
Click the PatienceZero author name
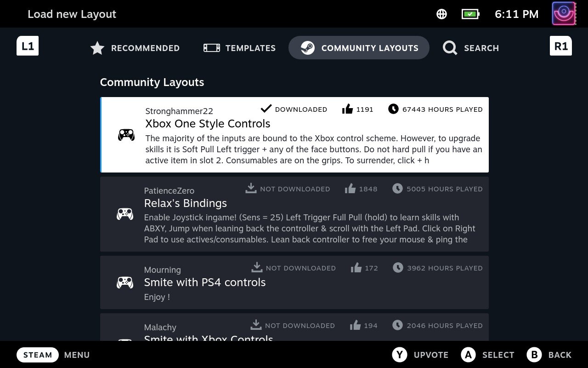click(x=169, y=190)
